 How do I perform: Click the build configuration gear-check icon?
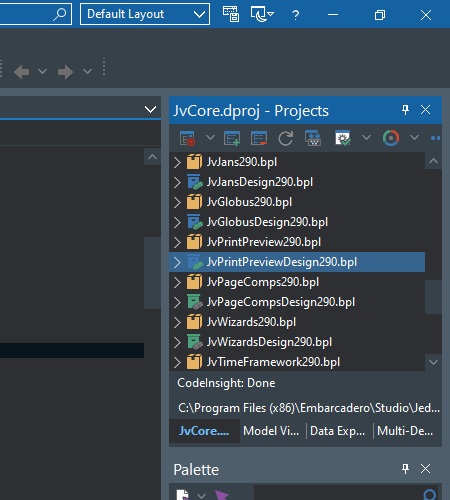point(343,138)
